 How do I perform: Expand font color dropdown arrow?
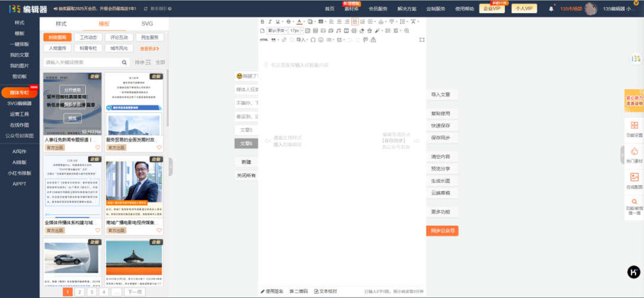[x=304, y=21]
